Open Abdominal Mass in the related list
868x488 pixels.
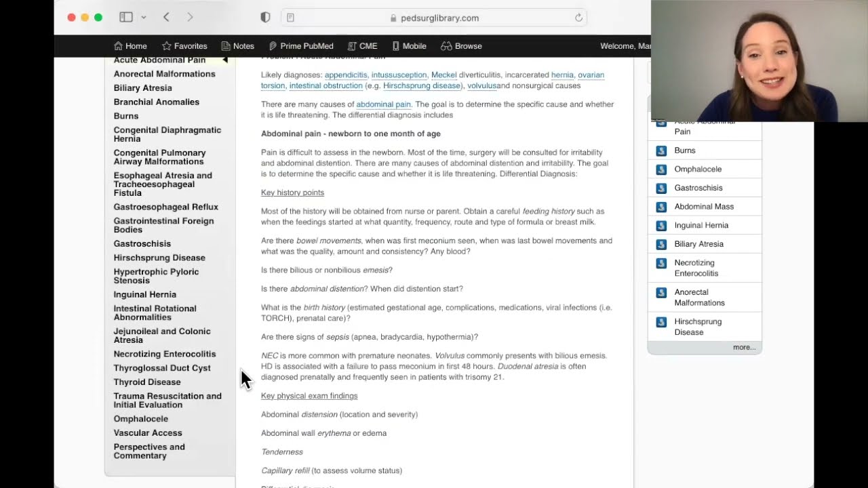[704, 207]
